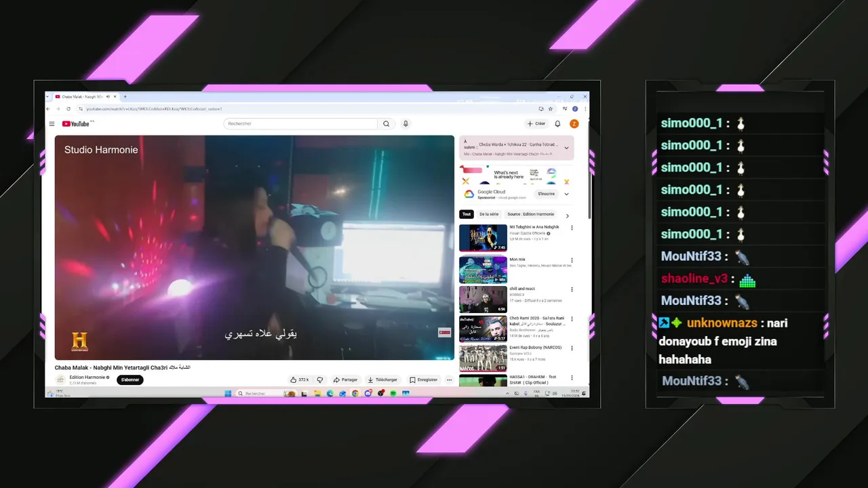Screen dimensions: 868x488
Task: Dislike the video with the thumbs-down
Action: click(x=320, y=380)
